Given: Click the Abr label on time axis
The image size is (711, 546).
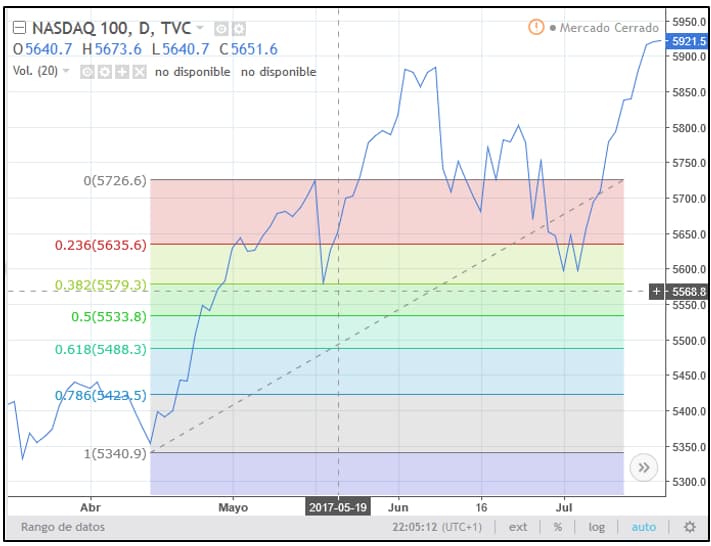Looking at the screenshot, I should coord(91,507).
